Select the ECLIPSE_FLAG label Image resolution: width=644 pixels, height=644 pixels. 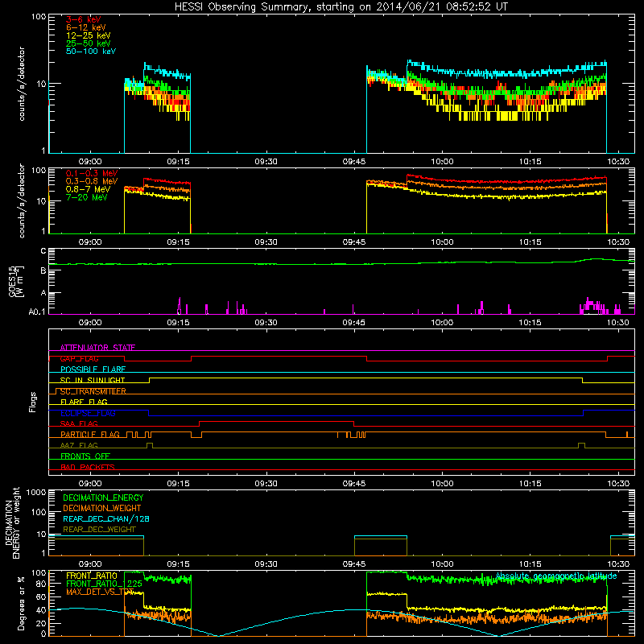pos(88,413)
